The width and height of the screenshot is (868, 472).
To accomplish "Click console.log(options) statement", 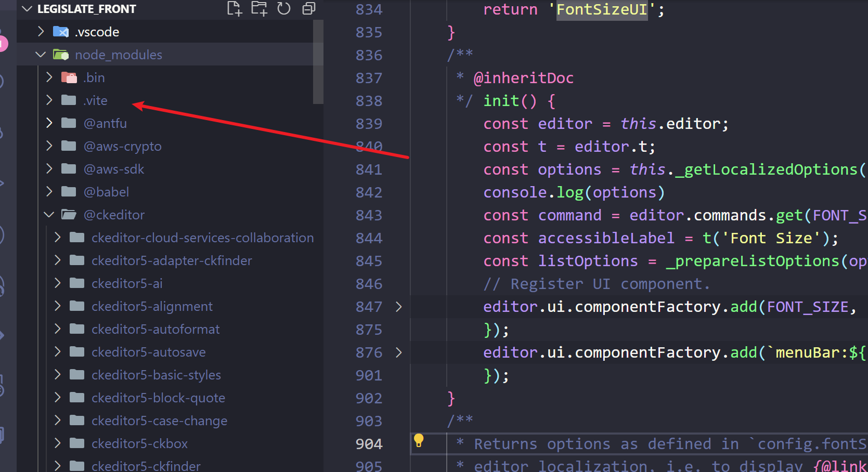I will coord(574,192).
